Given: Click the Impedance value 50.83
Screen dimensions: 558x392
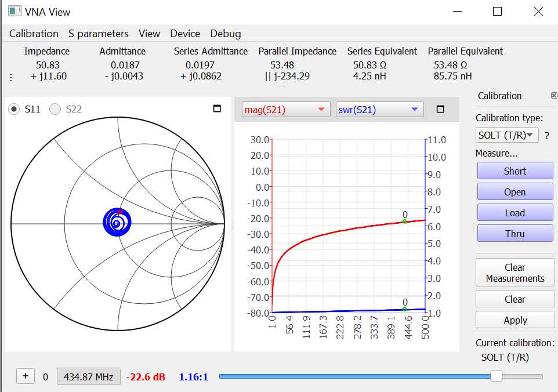Looking at the screenshot, I should click(48, 65).
